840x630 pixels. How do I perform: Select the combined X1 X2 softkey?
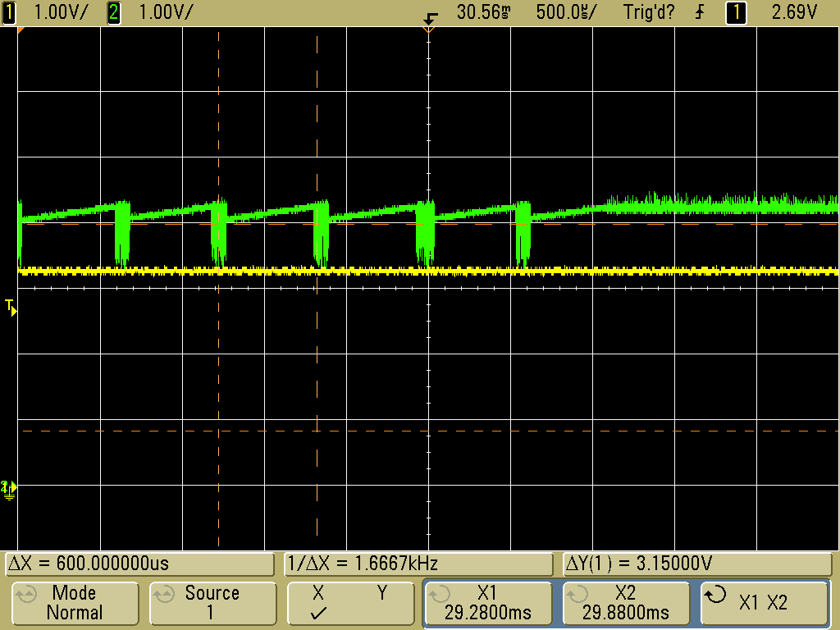[764, 603]
